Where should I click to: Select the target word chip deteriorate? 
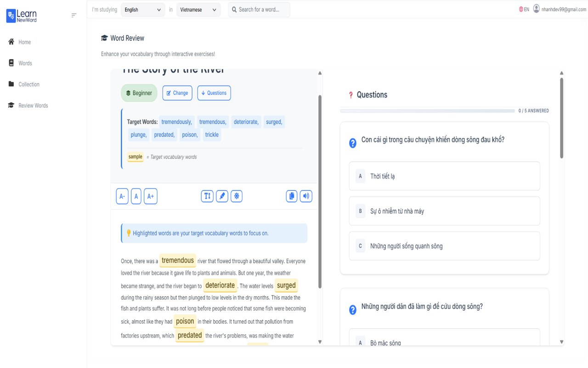[246, 122]
